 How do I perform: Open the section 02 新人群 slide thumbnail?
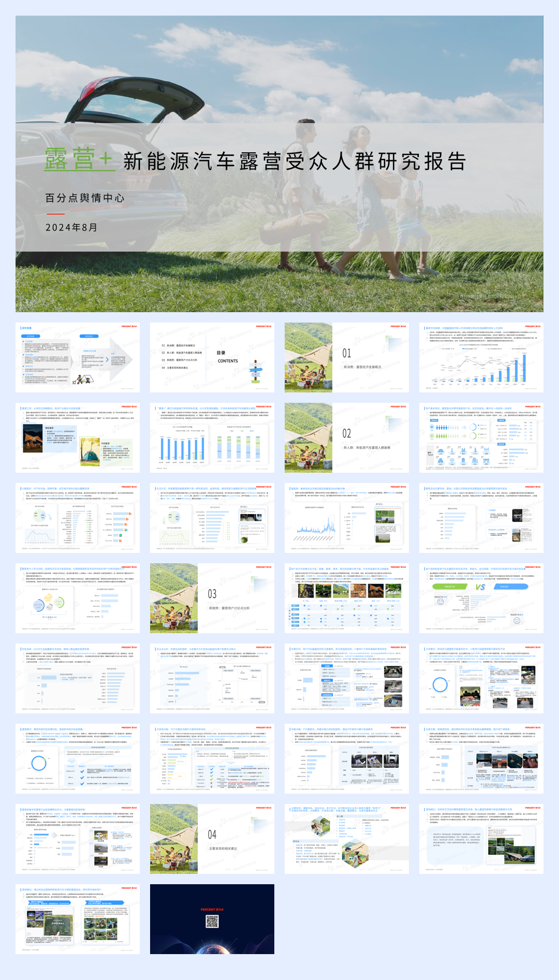347,437
